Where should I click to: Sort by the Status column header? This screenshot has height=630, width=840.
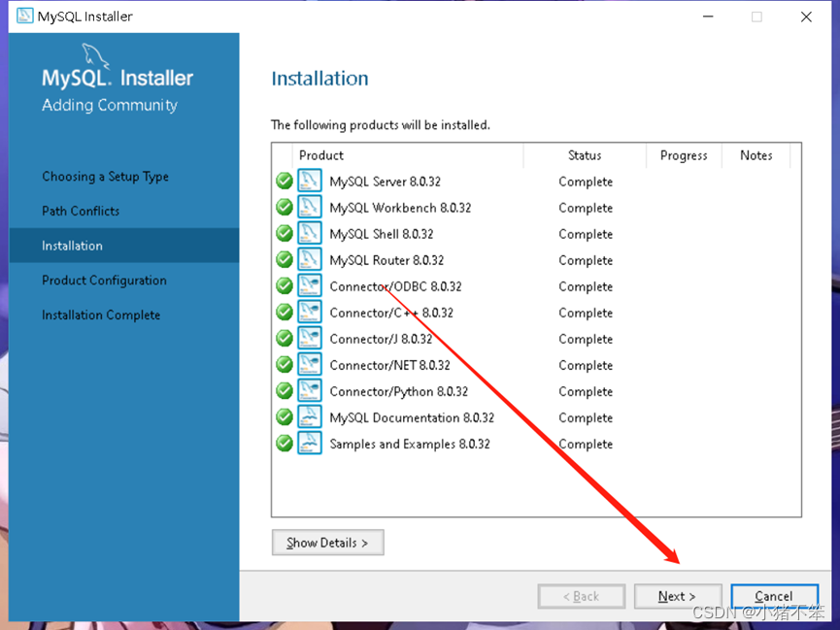[x=585, y=155]
